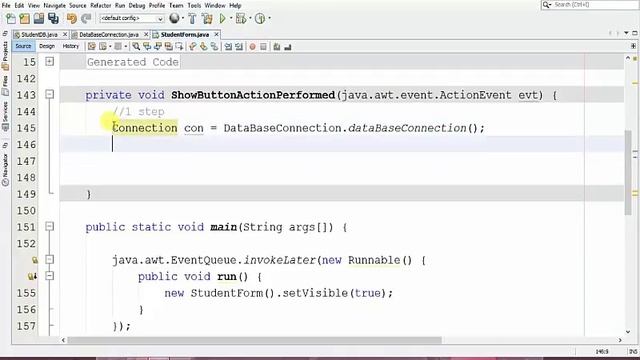Click the Comment lines icon
Viewport: 640px width, 360px height.
click(277, 47)
